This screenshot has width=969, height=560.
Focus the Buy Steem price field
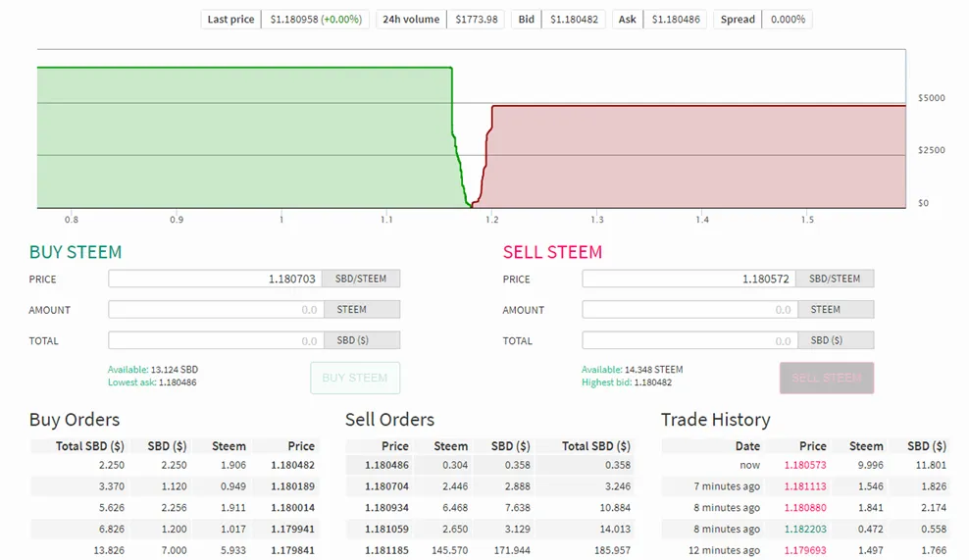(x=216, y=279)
